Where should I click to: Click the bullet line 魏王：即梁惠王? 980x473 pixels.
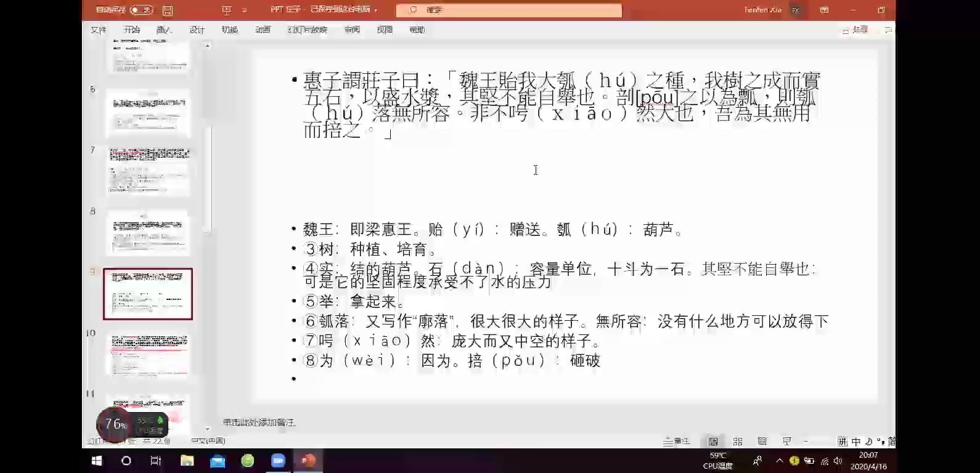coord(494,230)
